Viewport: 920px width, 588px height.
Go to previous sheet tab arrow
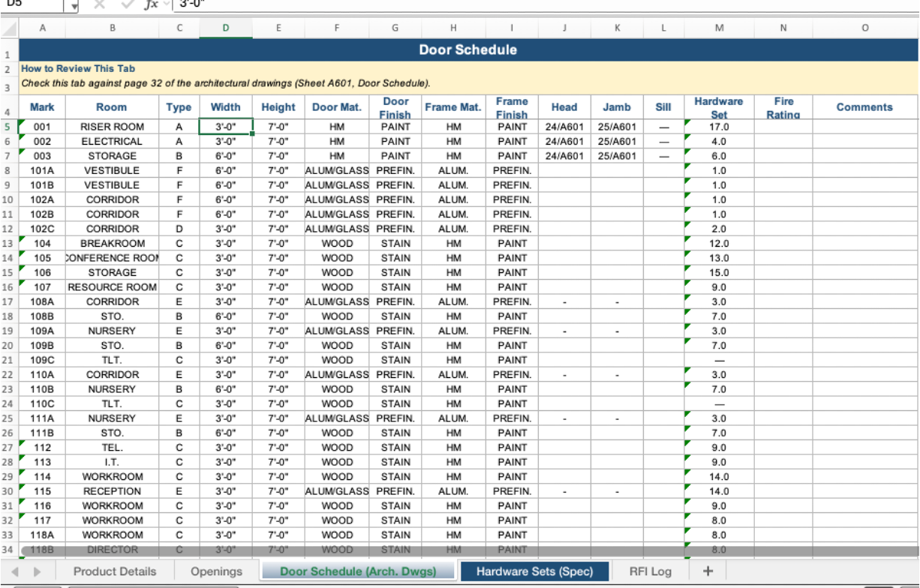pyautogui.click(x=16, y=571)
